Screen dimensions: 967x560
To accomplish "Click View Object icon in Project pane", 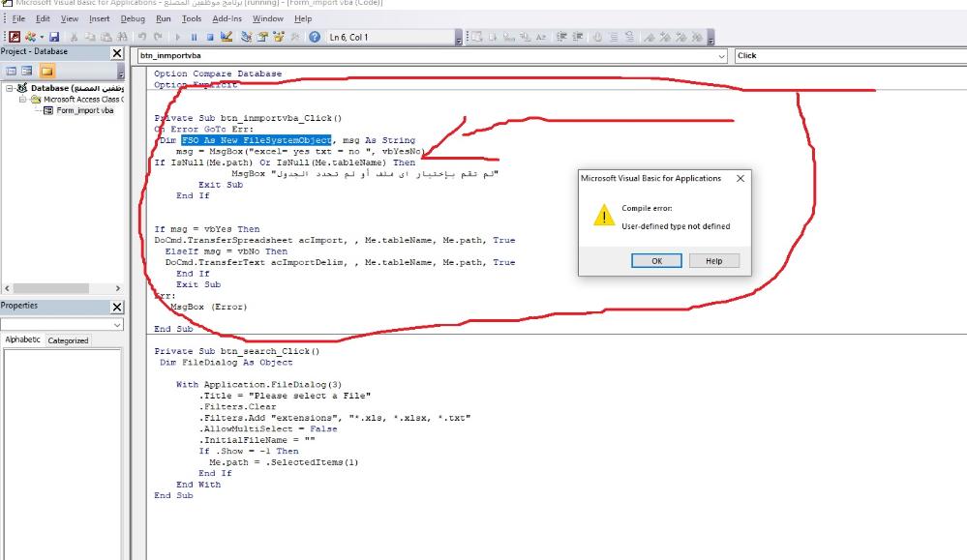I will click(x=27, y=72).
